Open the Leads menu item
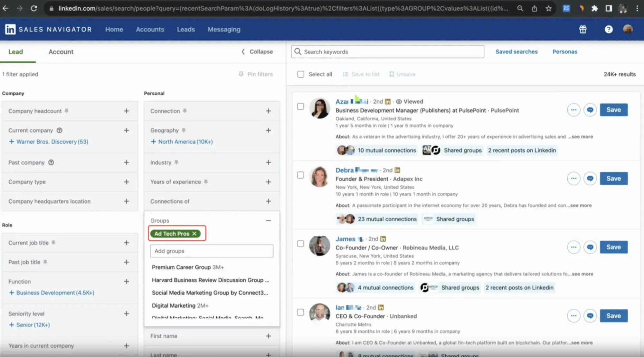The height and width of the screenshot is (357, 644). (186, 29)
